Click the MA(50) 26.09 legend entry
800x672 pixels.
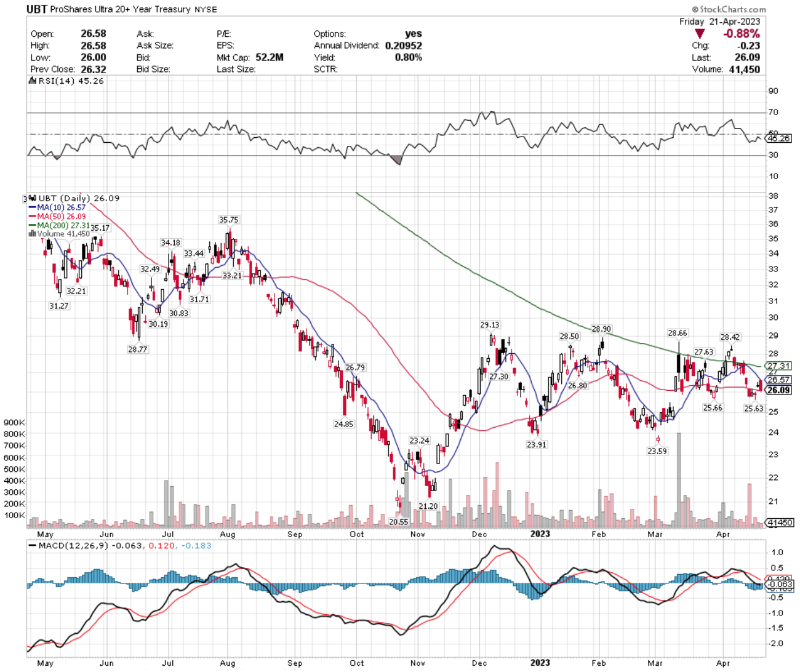[57, 217]
